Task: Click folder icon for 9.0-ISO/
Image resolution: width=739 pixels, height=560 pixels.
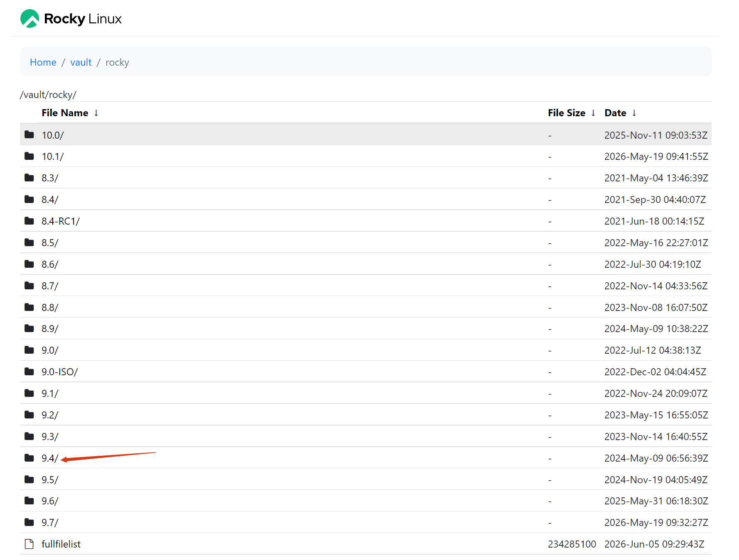Action: coord(29,372)
